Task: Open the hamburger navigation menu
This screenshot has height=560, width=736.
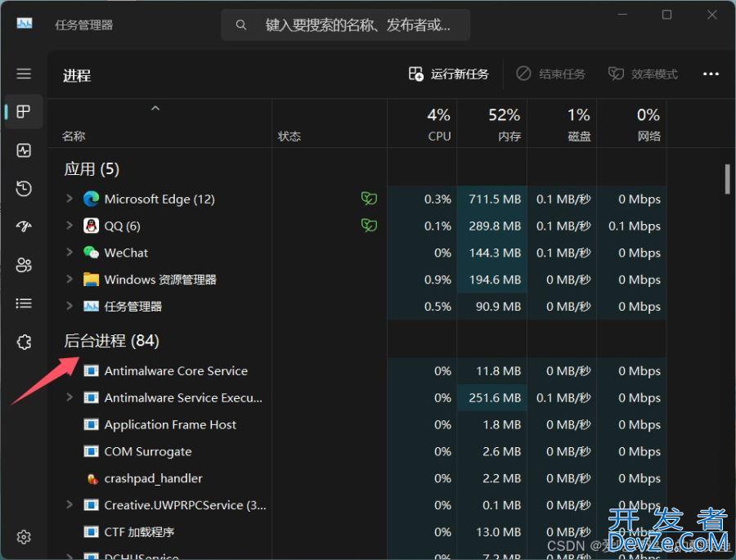Action: [24, 74]
